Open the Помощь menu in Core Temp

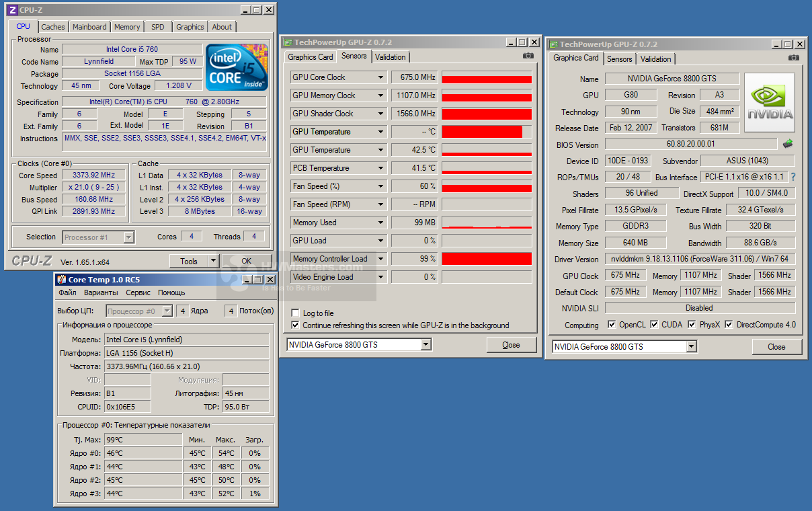point(171,292)
